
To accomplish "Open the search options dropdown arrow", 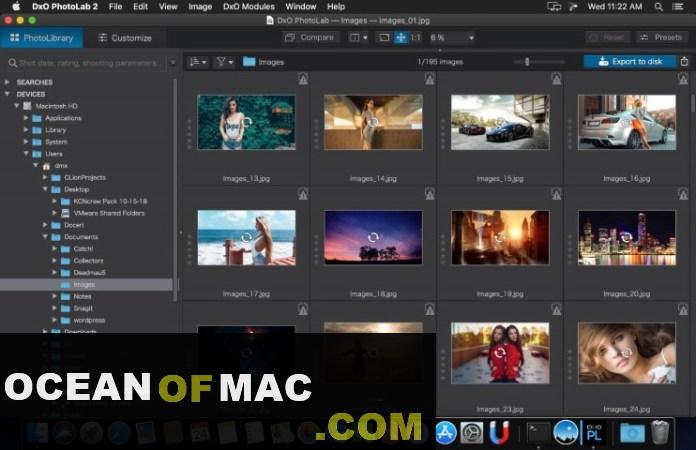I will [x=173, y=63].
